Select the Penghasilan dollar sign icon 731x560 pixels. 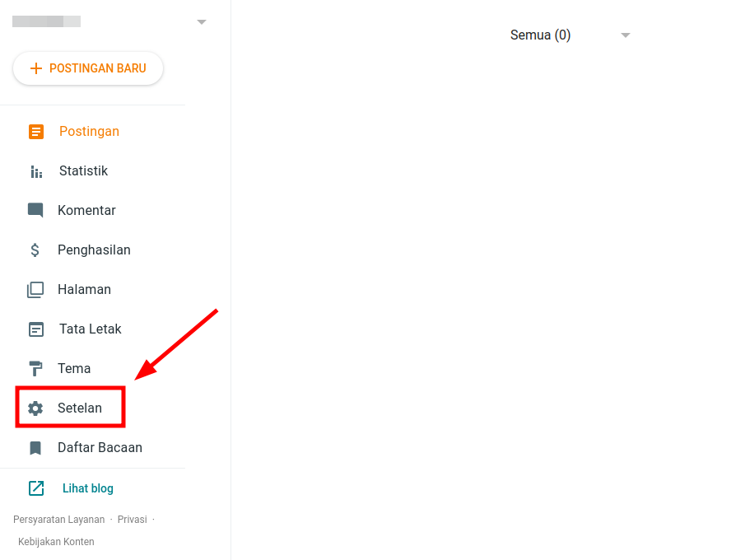click(35, 250)
